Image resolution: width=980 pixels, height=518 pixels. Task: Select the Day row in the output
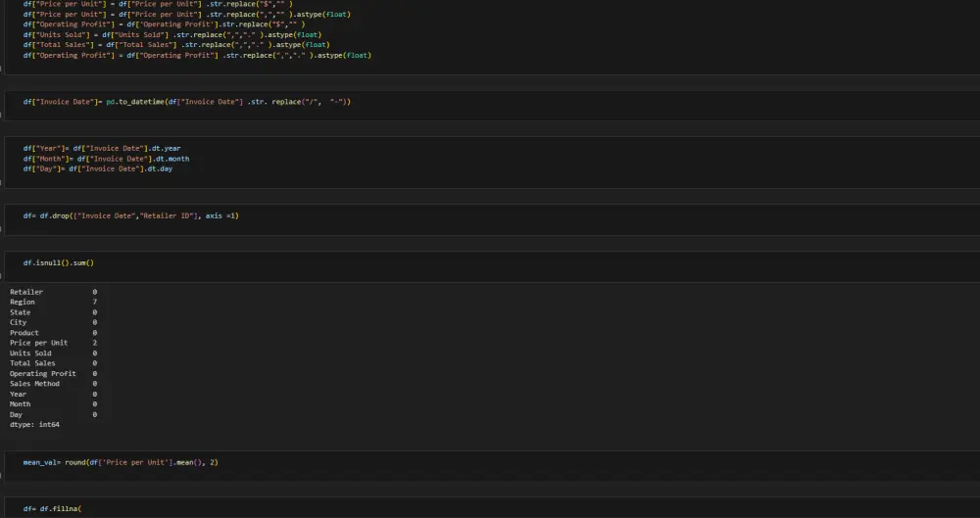click(53, 414)
